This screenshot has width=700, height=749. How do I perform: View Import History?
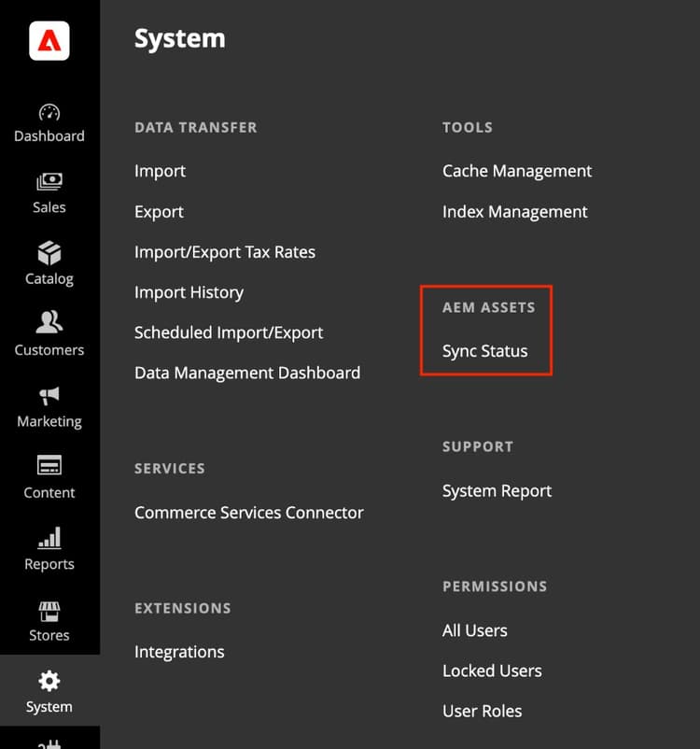189,292
